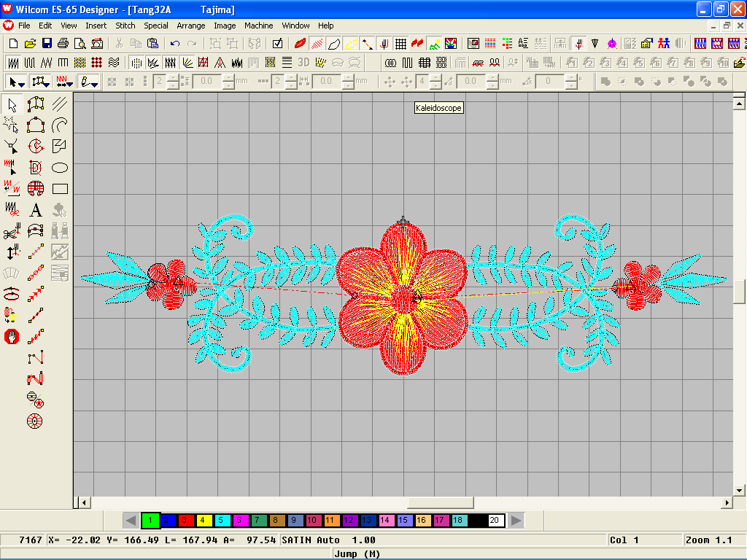Open the Arrange menu
The height and width of the screenshot is (560, 747).
tap(190, 26)
